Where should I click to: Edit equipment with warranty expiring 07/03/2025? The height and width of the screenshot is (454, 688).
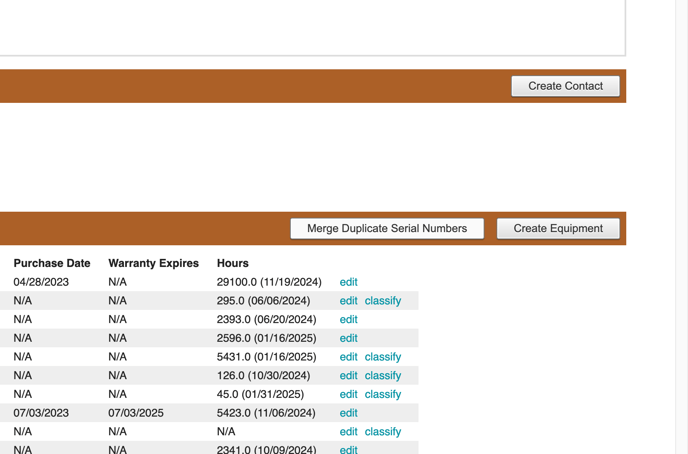(x=348, y=413)
